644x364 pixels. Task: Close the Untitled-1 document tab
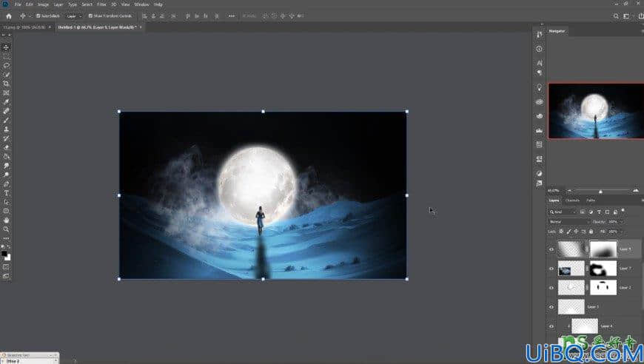click(141, 27)
